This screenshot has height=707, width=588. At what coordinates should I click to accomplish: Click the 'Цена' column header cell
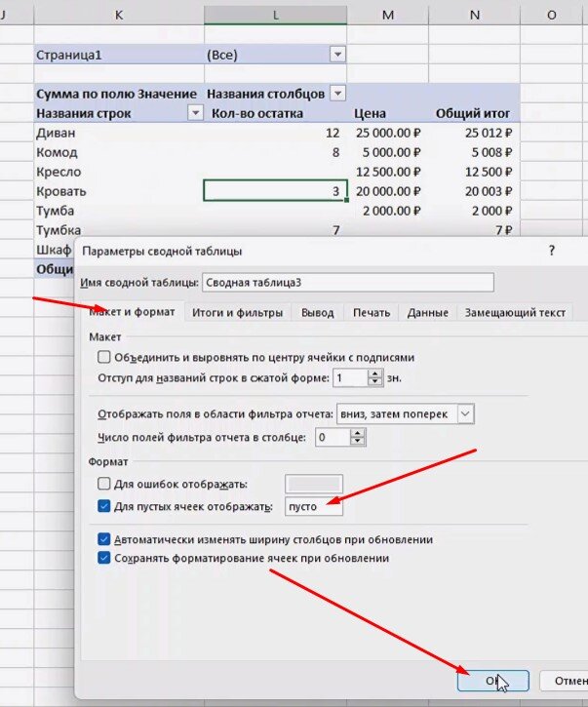coord(388,113)
